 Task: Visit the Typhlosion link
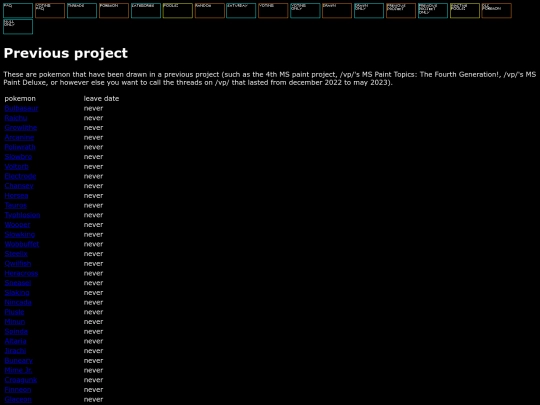(22, 215)
